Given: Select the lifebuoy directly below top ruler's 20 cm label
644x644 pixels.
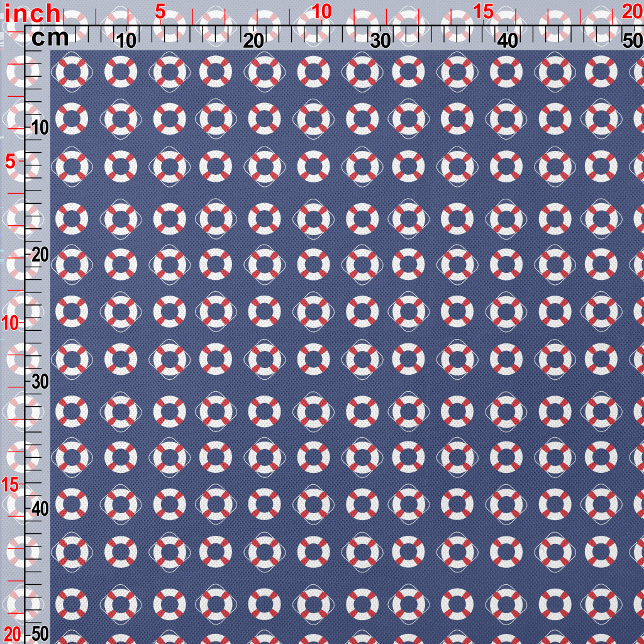Looking at the screenshot, I should click(x=264, y=72).
